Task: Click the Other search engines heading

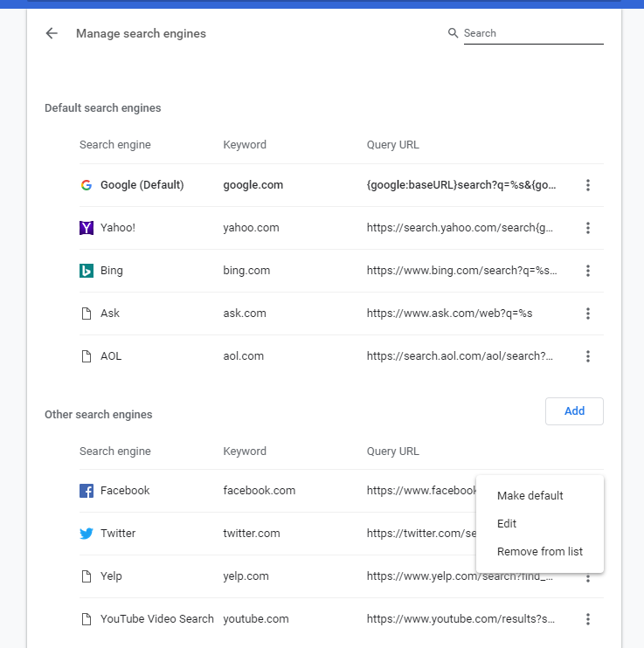Action: [x=99, y=415]
